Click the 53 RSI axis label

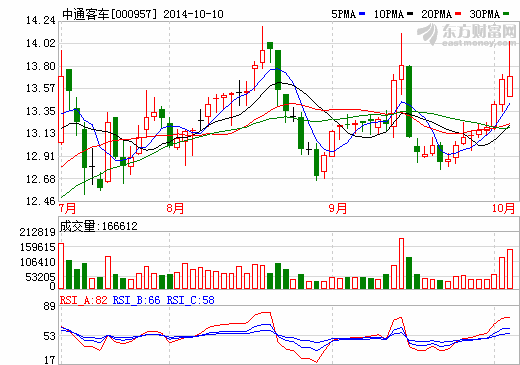point(49,337)
